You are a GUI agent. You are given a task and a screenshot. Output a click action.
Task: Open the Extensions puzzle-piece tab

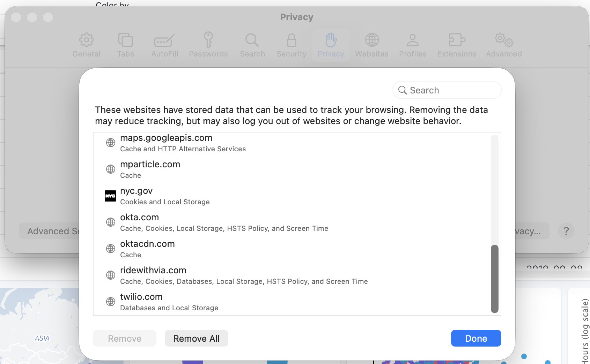pyautogui.click(x=457, y=45)
